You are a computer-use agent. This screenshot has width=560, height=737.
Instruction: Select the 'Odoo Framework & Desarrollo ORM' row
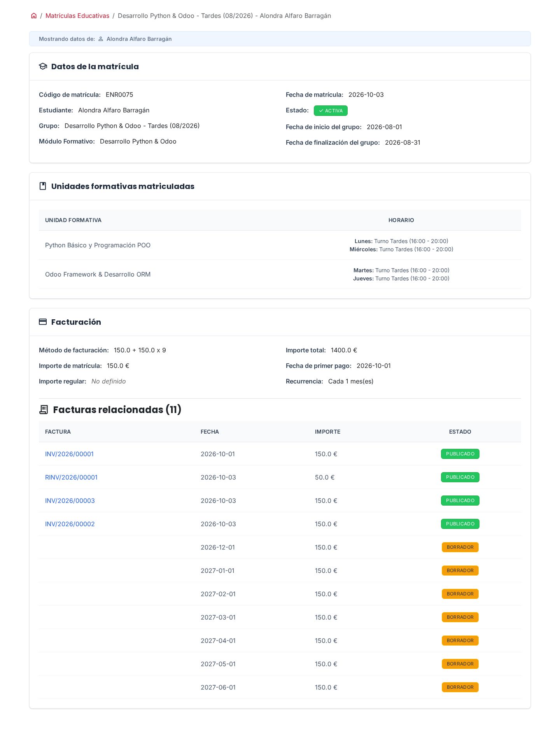[280, 274]
